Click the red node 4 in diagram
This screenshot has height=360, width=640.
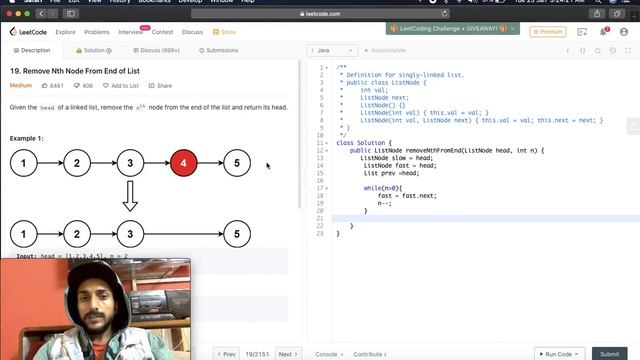(x=184, y=163)
